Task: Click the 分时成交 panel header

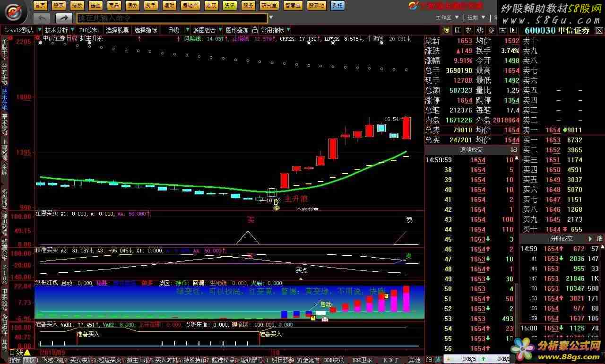Action: (x=562, y=239)
